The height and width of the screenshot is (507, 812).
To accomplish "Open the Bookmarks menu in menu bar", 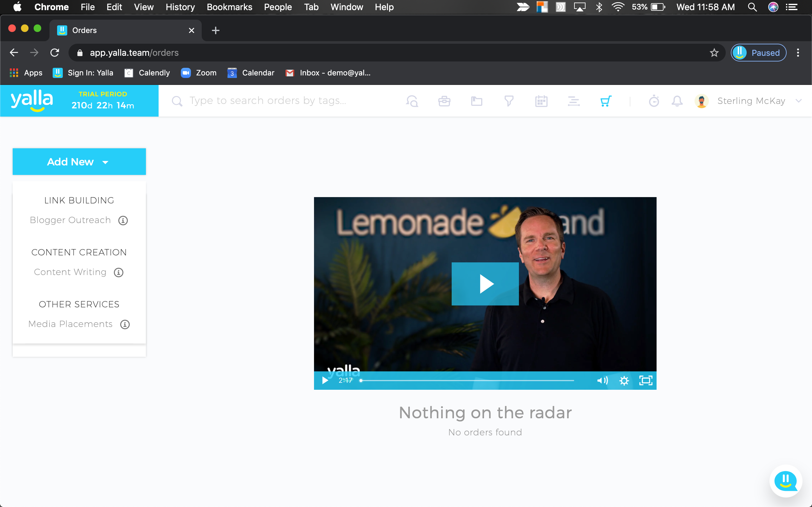I will coord(229,7).
